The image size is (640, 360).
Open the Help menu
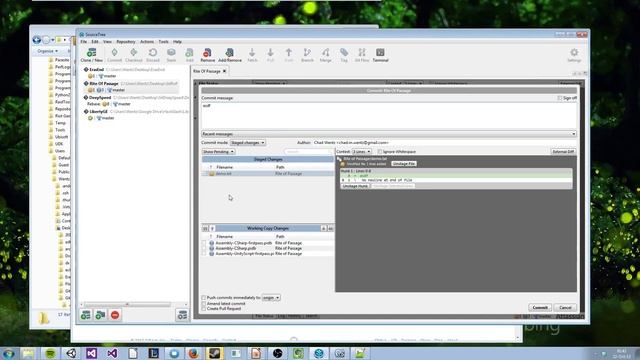pos(177,42)
